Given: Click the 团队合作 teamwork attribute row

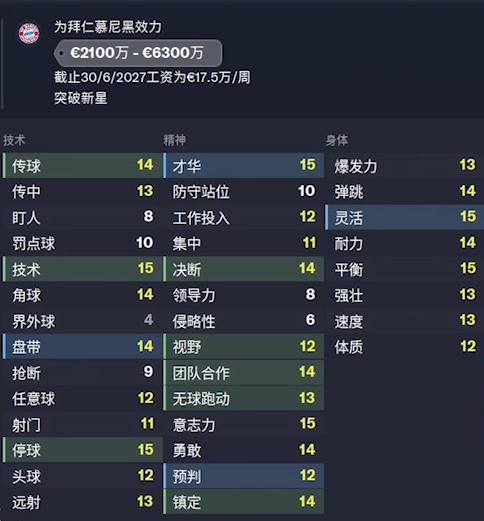Looking at the screenshot, I should point(243,372).
